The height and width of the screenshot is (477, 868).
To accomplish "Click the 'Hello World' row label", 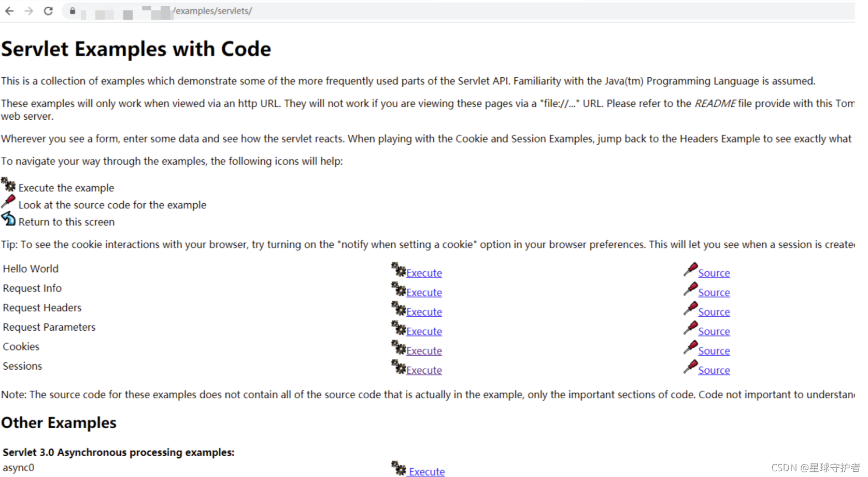I will tap(31, 269).
